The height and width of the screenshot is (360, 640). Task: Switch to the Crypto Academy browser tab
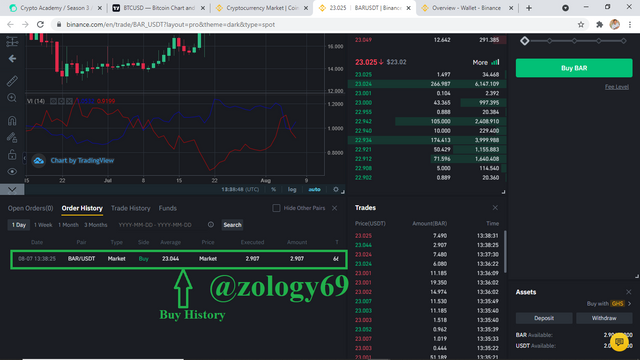click(56, 8)
